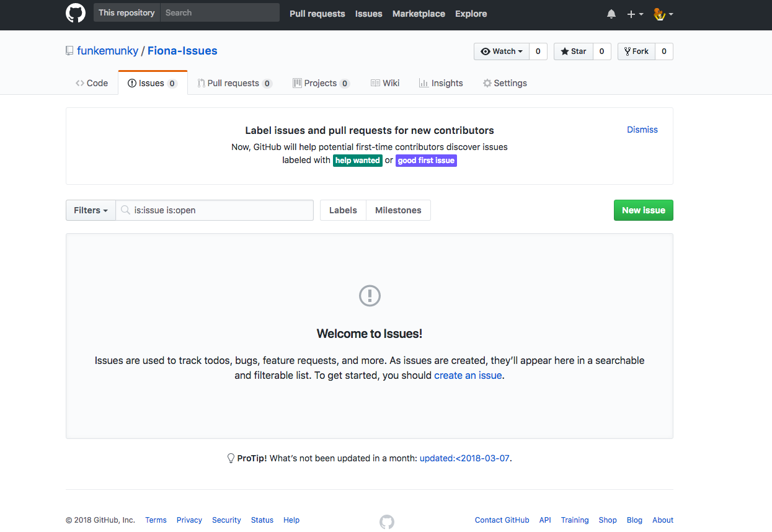The width and height of the screenshot is (772, 532).
Task: Click the help wanted label
Action: (358, 161)
